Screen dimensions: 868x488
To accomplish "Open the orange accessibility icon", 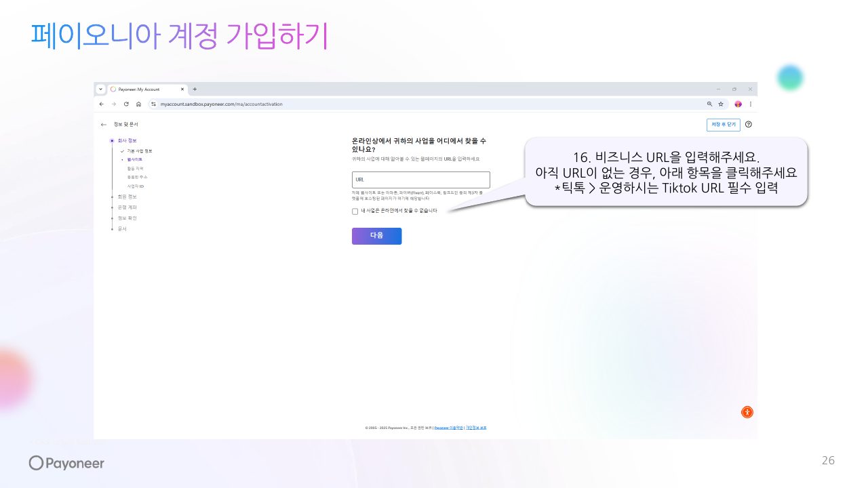I will pos(747,412).
